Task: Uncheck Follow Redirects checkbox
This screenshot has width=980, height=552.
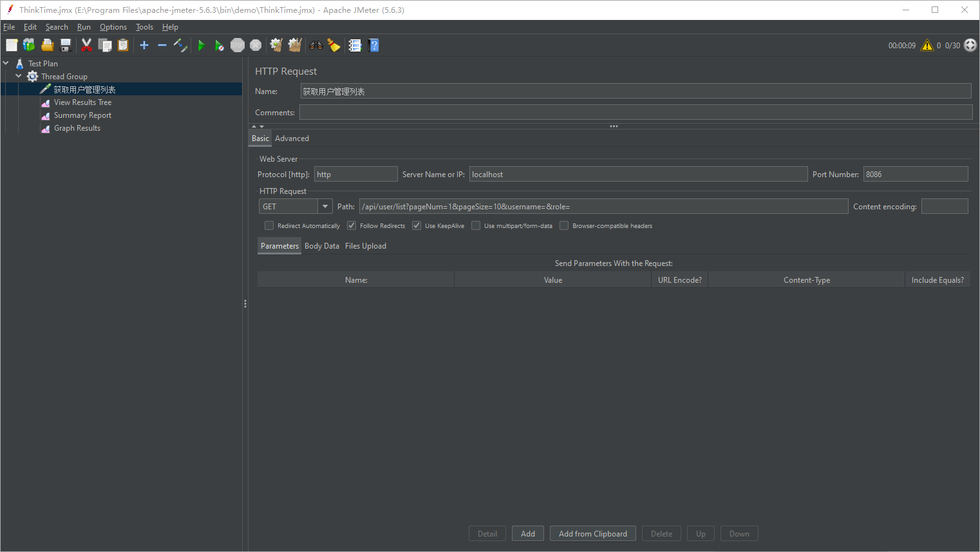Action: pos(352,225)
